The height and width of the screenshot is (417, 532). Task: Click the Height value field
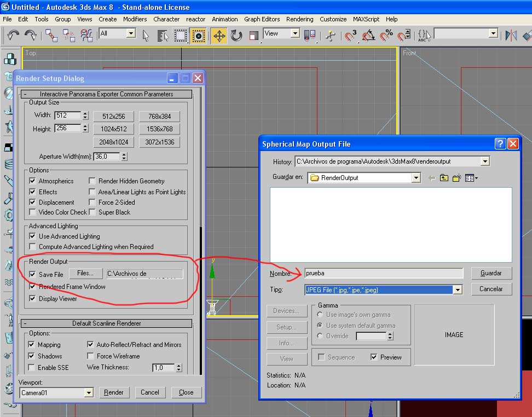click(x=68, y=128)
